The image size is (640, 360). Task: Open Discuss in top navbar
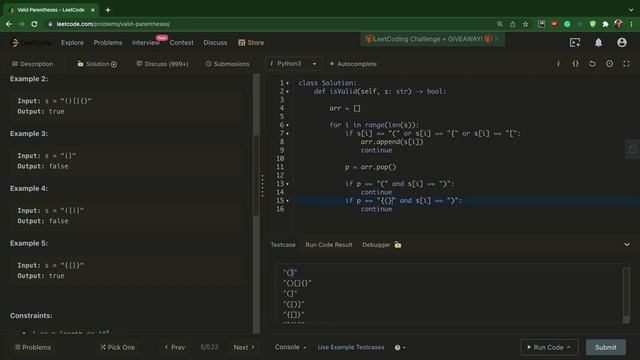(x=215, y=42)
